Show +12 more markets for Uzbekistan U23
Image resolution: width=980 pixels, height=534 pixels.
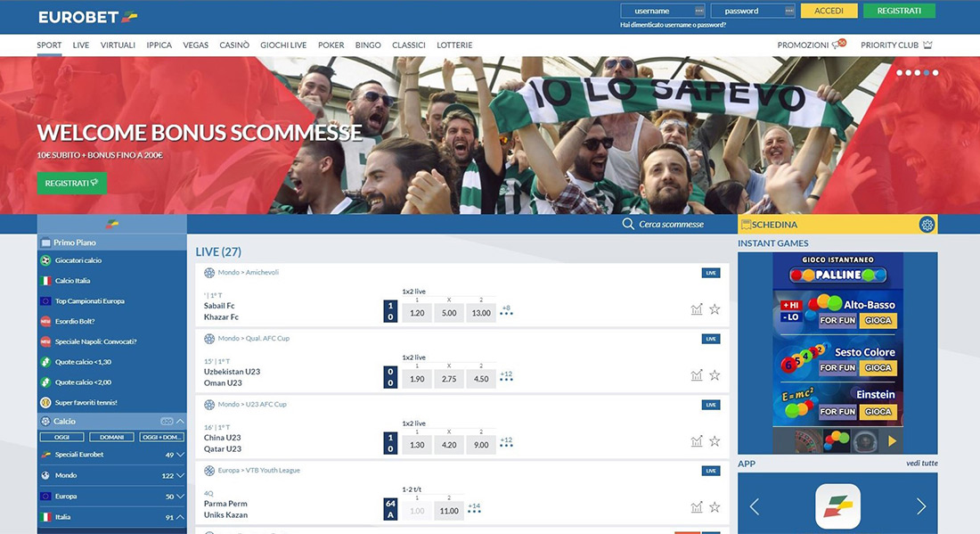click(506, 376)
